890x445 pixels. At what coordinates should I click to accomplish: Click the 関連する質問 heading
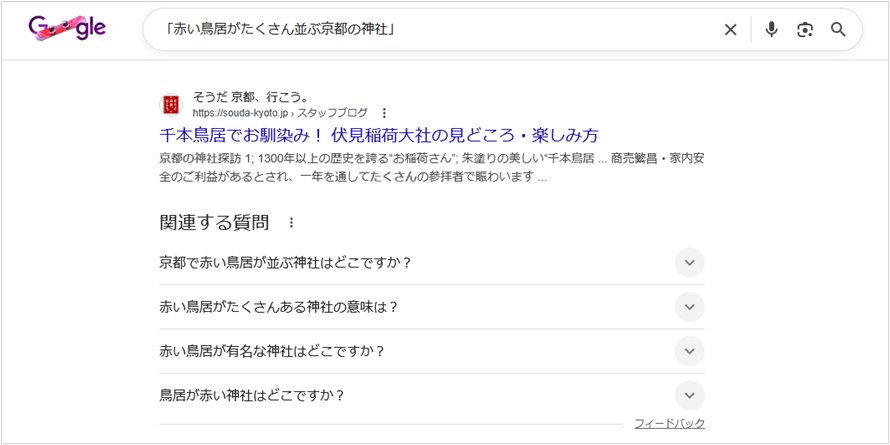[x=214, y=223]
